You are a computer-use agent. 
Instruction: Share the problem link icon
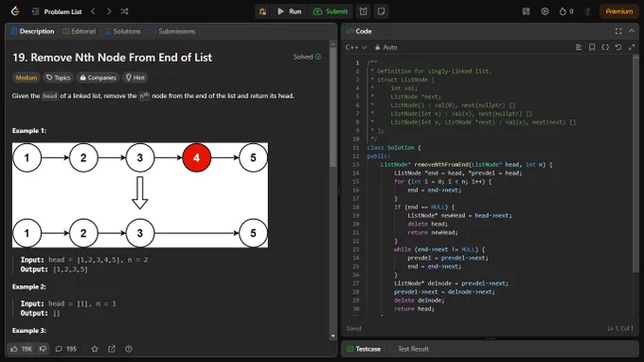pyautogui.click(x=112, y=349)
